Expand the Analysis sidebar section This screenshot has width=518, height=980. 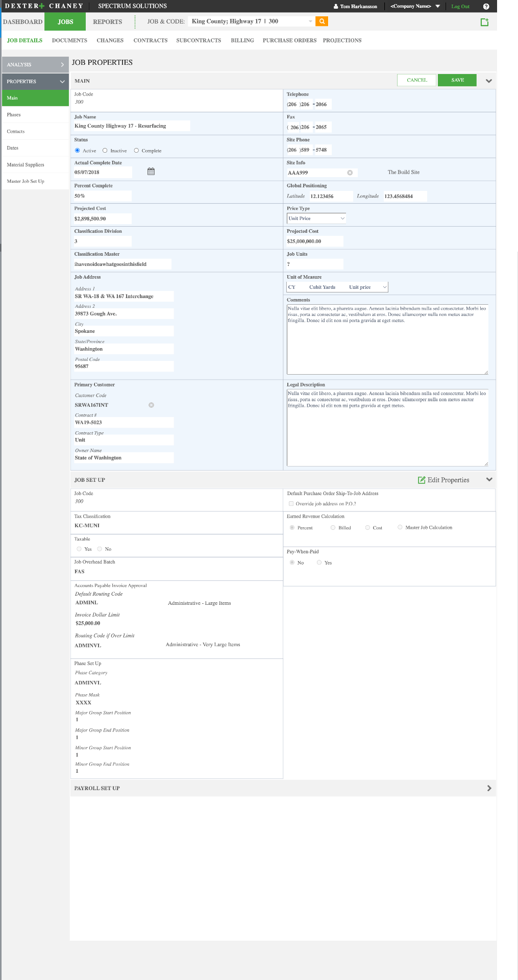point(35,64)
